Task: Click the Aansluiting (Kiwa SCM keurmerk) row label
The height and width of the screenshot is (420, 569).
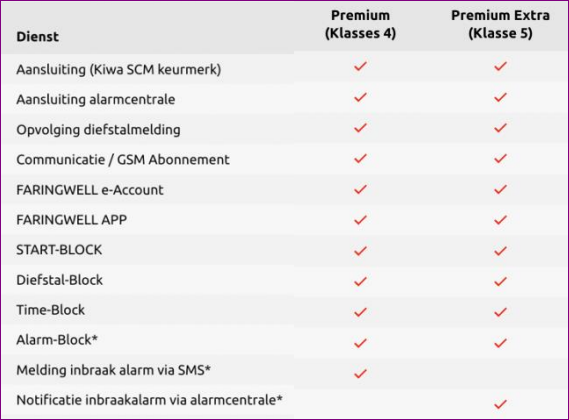Action: coord(119,69)
